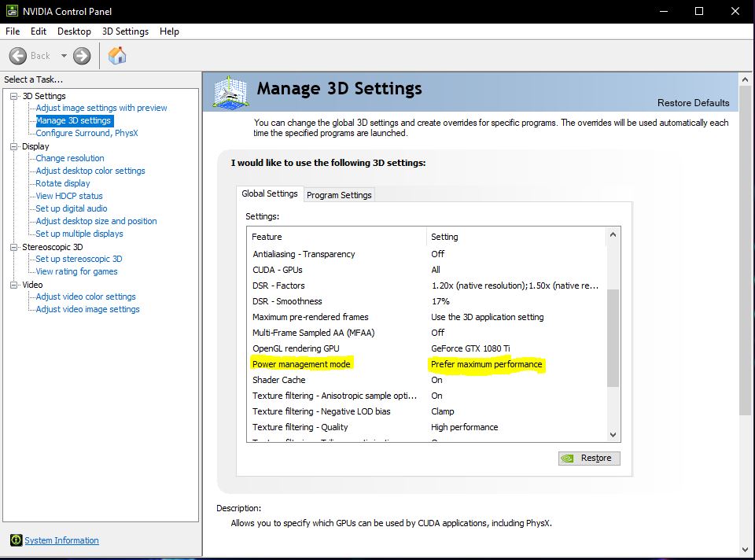Select the DSR - Smoothness row

pyautogui.click(x=426, y=301)
